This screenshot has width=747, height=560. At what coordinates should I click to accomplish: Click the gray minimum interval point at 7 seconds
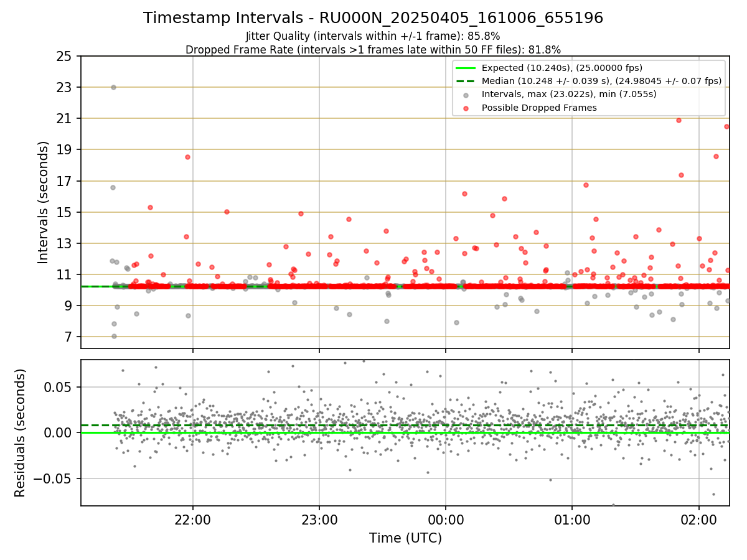[x=114, y=336]
